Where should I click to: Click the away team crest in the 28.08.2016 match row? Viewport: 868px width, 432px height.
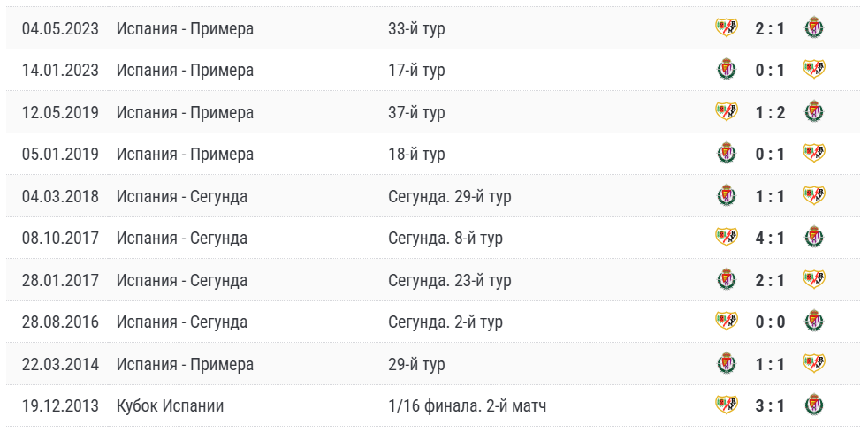tap(813, 322)
